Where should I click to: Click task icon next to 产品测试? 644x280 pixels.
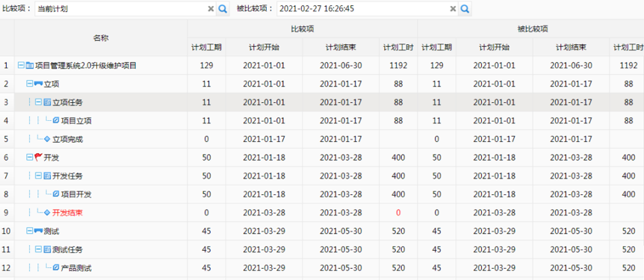click(56, 268)
